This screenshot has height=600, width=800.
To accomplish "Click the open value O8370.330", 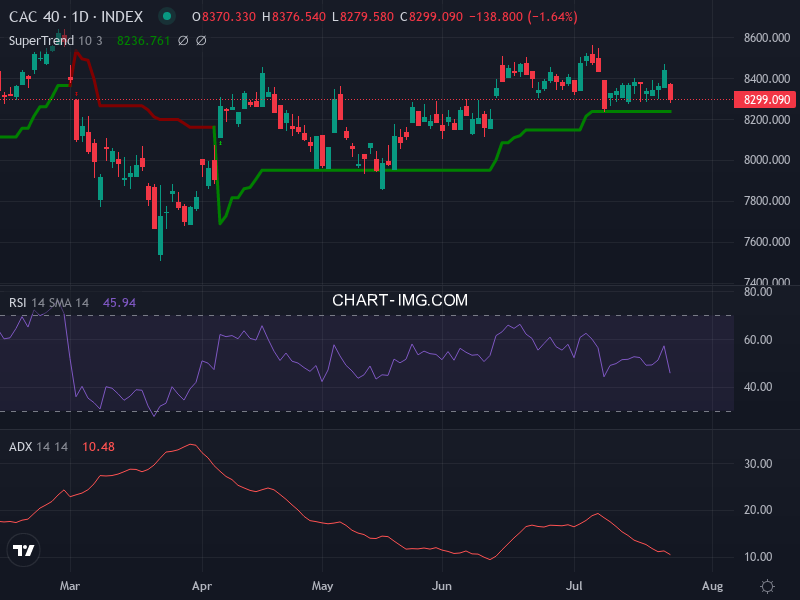I will click(x=223, y=17).
